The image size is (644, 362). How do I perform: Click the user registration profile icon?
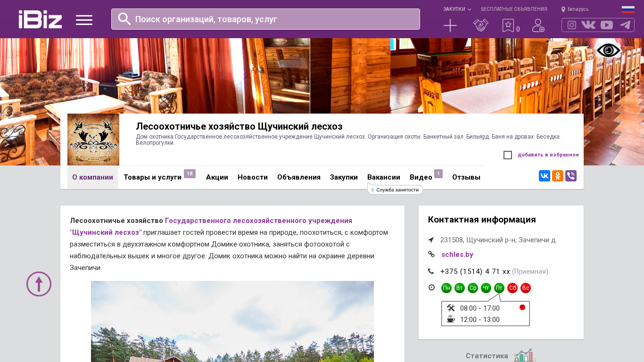tap(538, 25)
